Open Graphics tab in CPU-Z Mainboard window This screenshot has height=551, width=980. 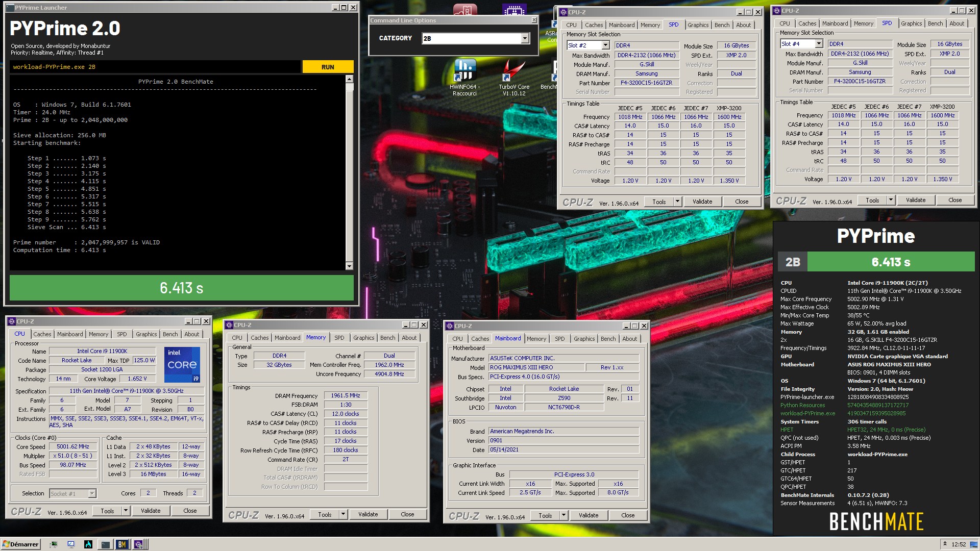click(x=584, y=339)
